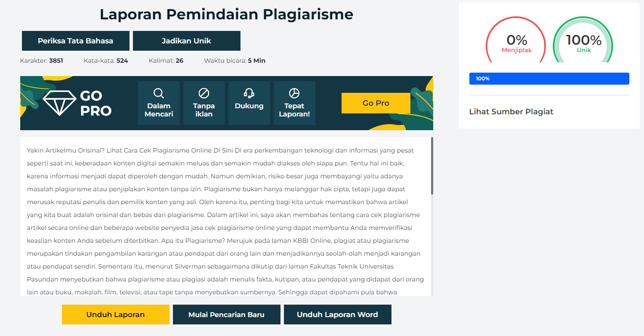This screenshot has height=336, width=644.
Task: Download report via Unduh Laporan
Action: (115, 315)
